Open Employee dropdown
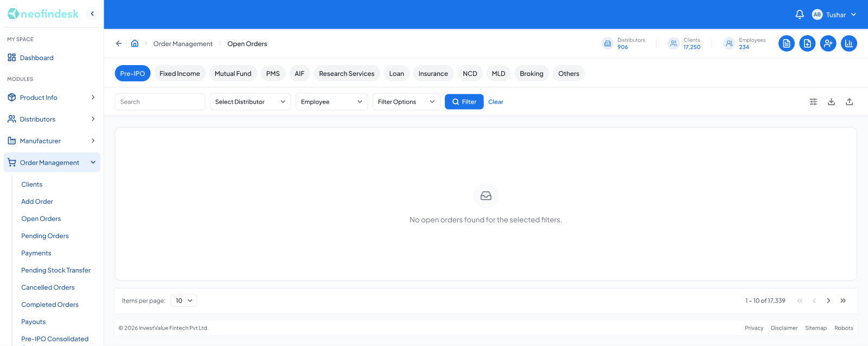Viewport: 868px width, 346px height. pos(331,101)
